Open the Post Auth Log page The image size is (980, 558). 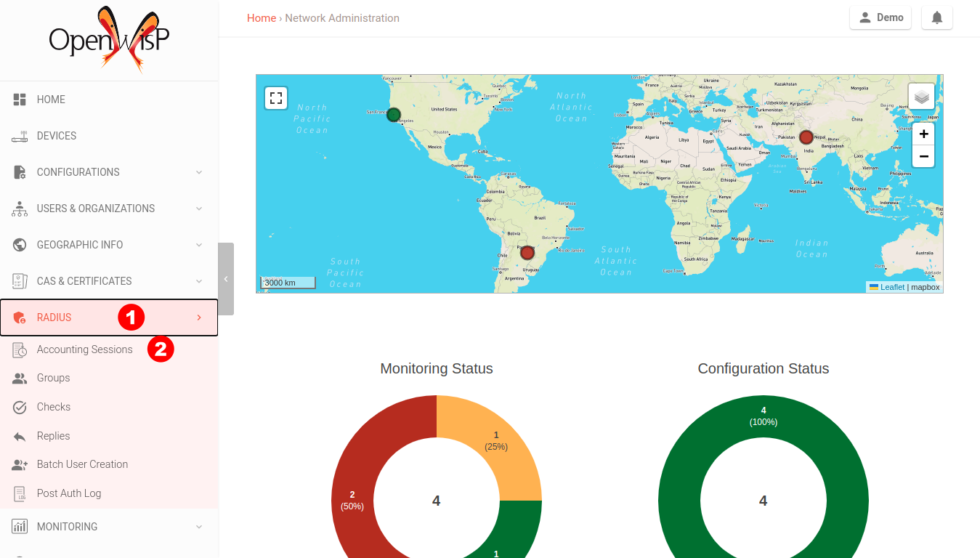(x=68, y=493)
